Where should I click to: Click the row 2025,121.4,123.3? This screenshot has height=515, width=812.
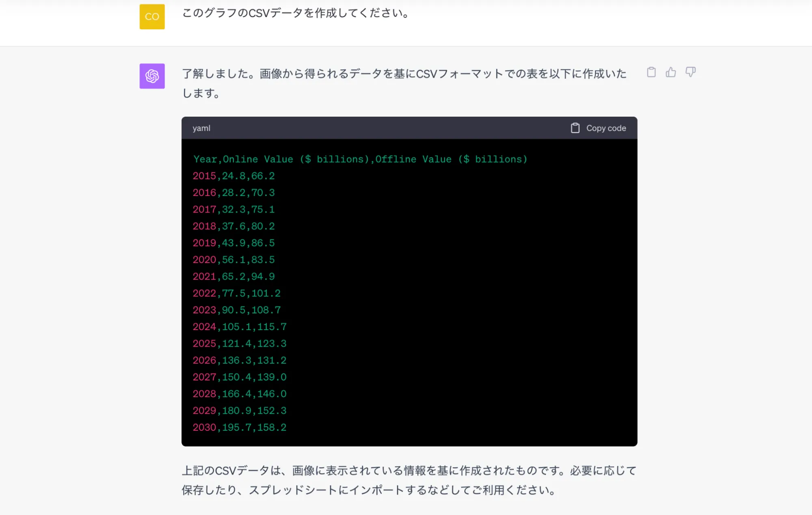[240, 343]
